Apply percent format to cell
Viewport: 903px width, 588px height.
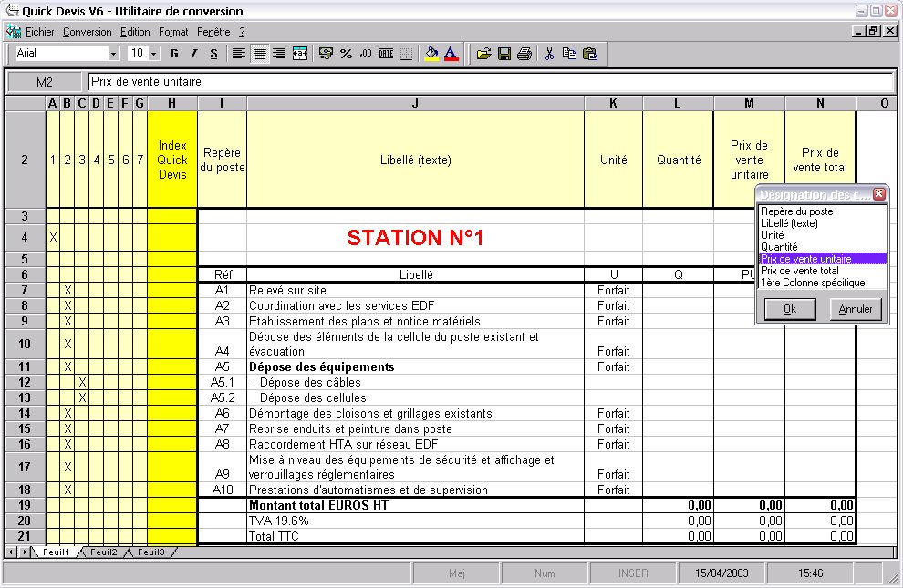point(346,54)
